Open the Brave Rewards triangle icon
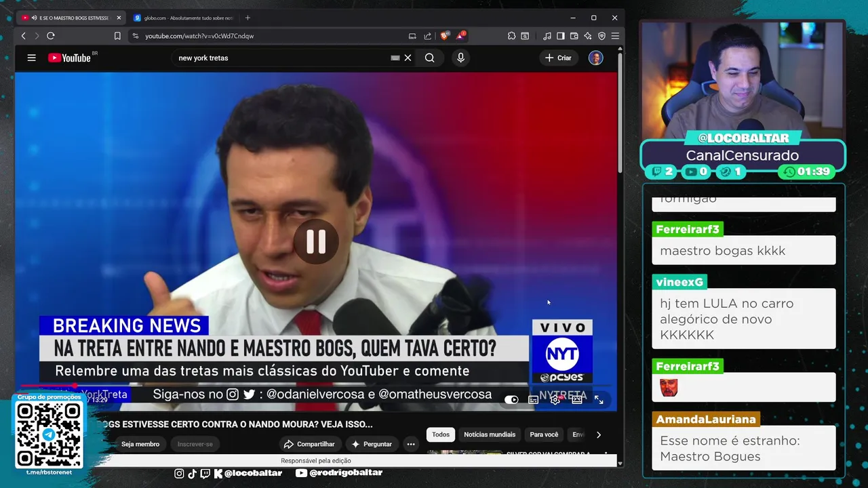 pyautogui.click(x=461, y=36)
